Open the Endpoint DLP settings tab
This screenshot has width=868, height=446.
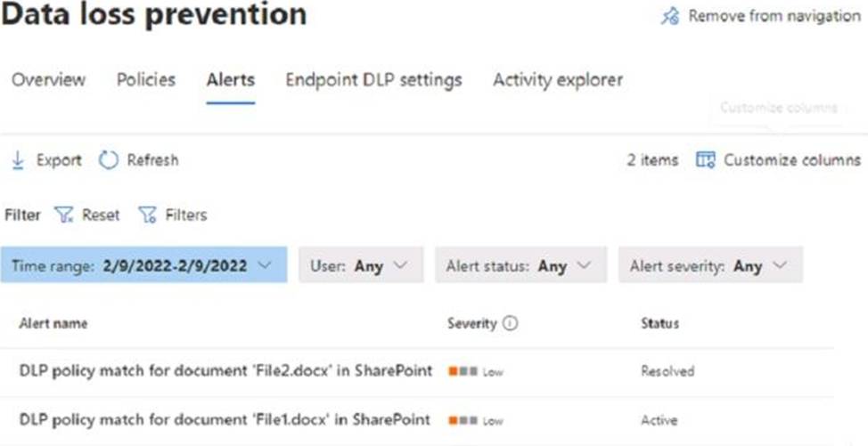tap(373, 79)
